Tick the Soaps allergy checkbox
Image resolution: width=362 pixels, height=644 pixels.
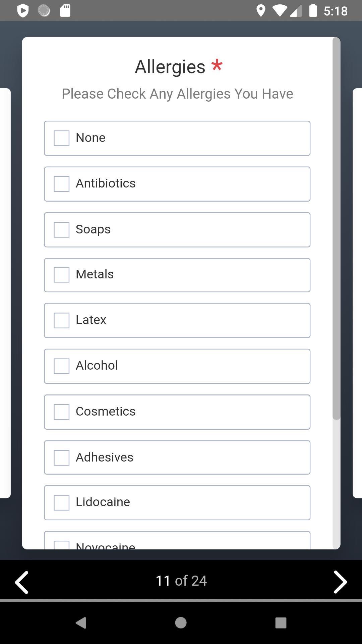click(x=62, y=230)
